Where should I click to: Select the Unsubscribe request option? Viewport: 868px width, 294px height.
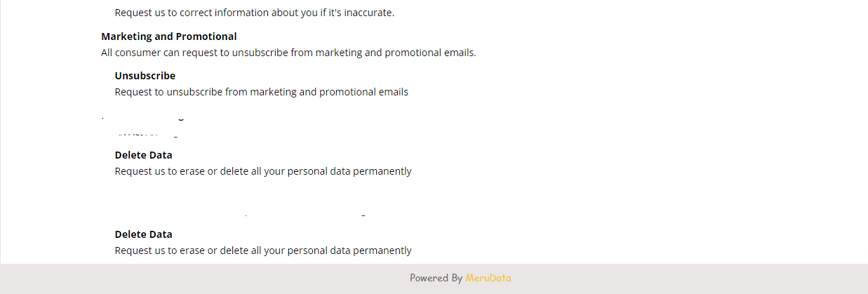145,76
